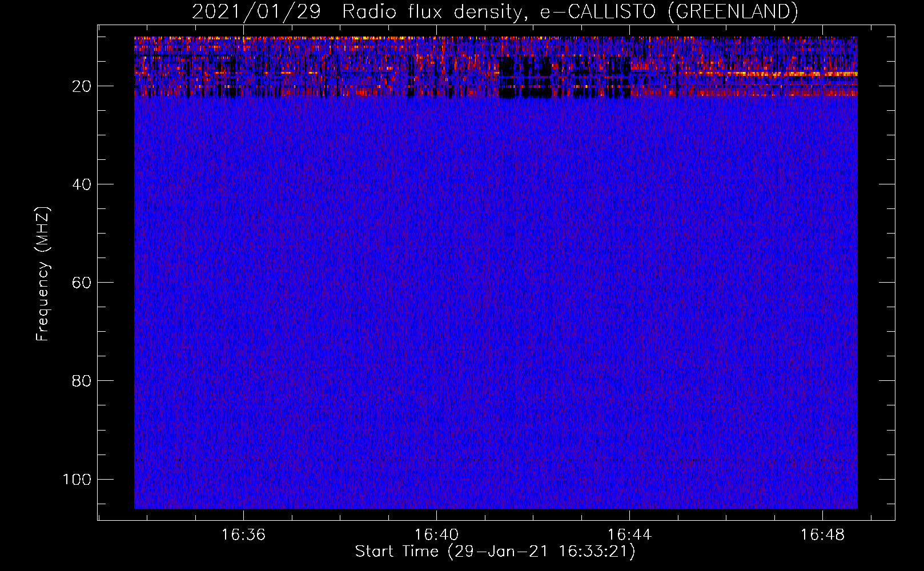This screenshot has width=924, height=571.
Task: Click the 60 MHz frequency tick label
Action: pos(82,283)
